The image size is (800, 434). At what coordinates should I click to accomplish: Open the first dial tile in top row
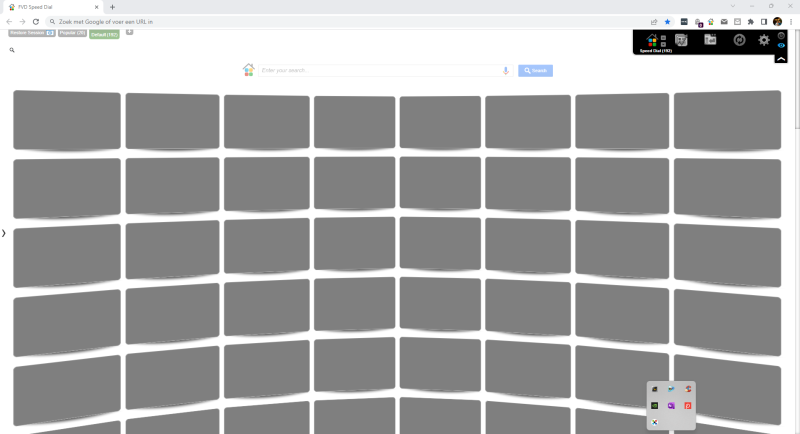pos(67,120)
